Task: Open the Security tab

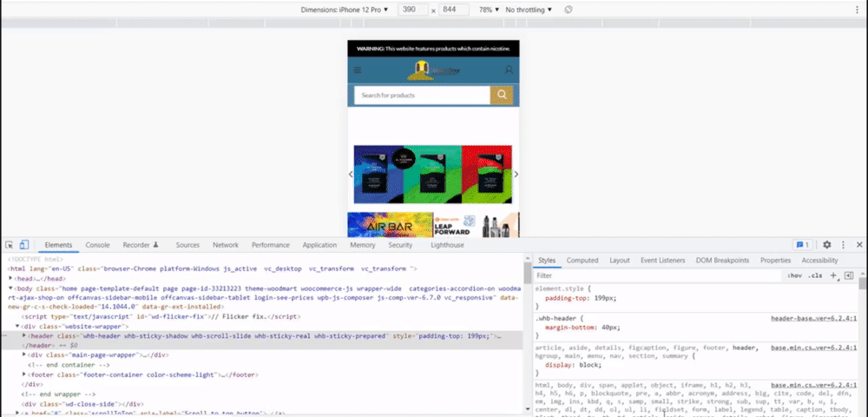Action: point(400,245)
